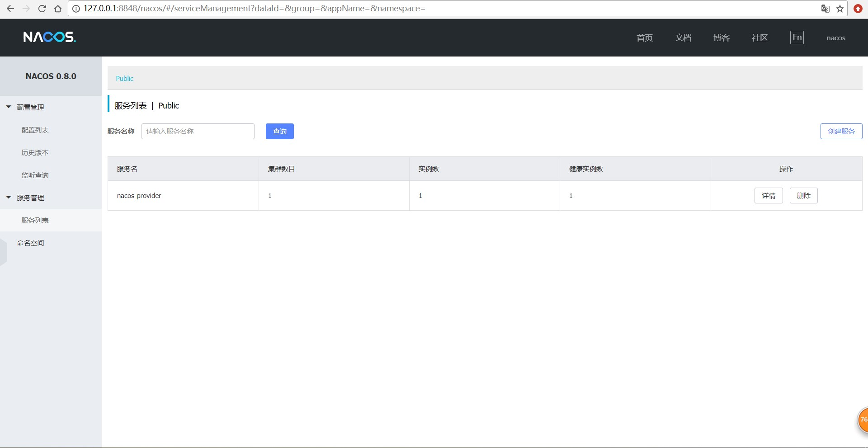
Task: Select 配置列表 in the sidebar
Action: (35, 130)
